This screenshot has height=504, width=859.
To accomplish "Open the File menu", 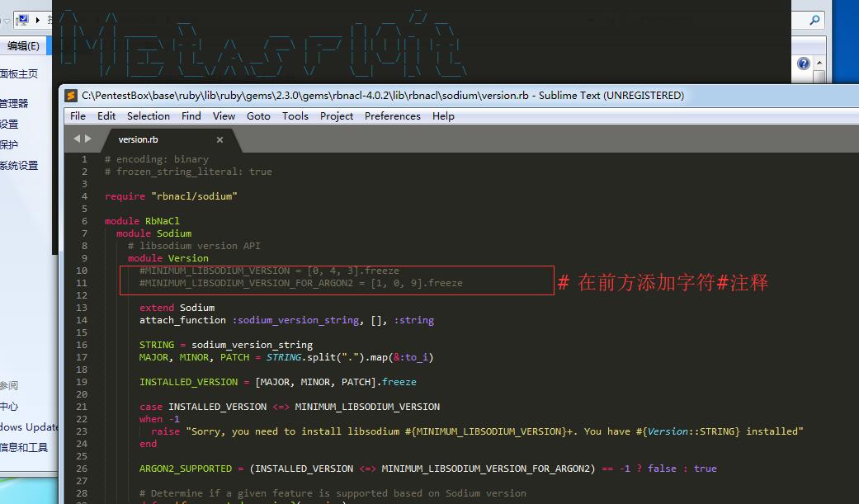I will click(x=78, y=116).
